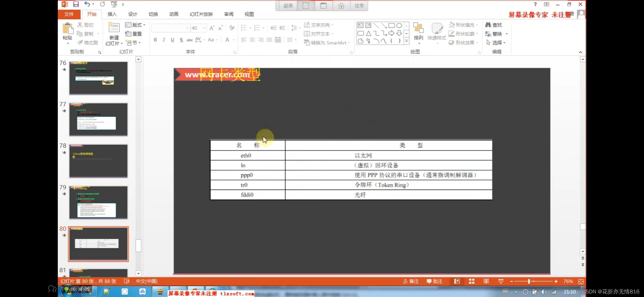This screenshot has width=644, height=297.
Task: Click Shape Effects (形状效果) button
Action: [463, 43]
